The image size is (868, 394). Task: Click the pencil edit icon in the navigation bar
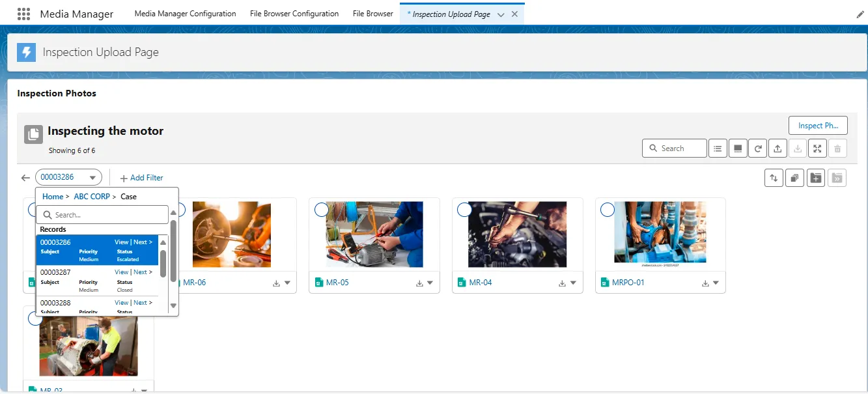(860, 14)
